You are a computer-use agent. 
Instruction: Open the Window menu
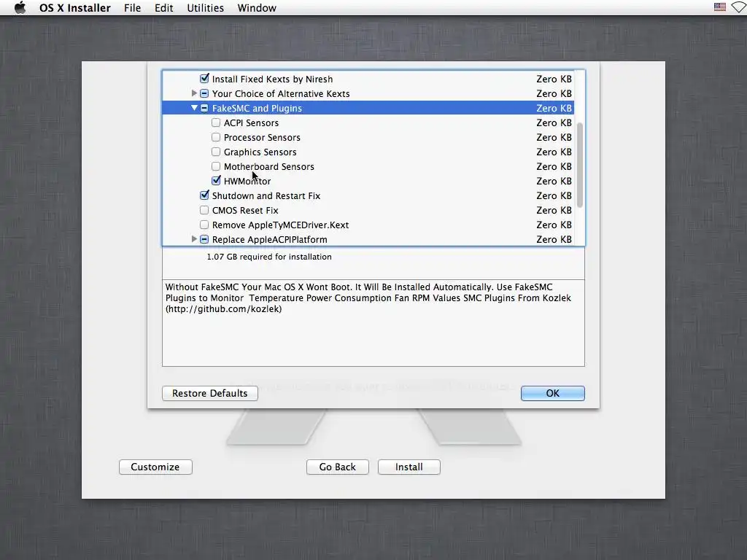[257, 8]
